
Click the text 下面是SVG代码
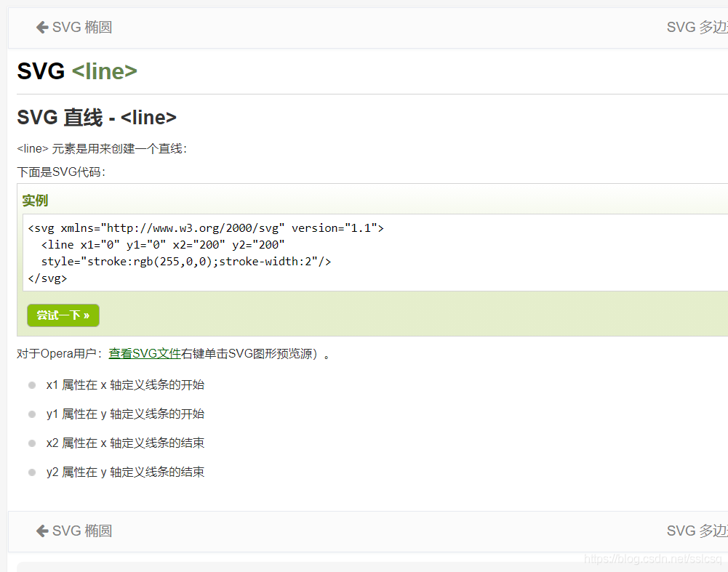[x=61, y=172]
